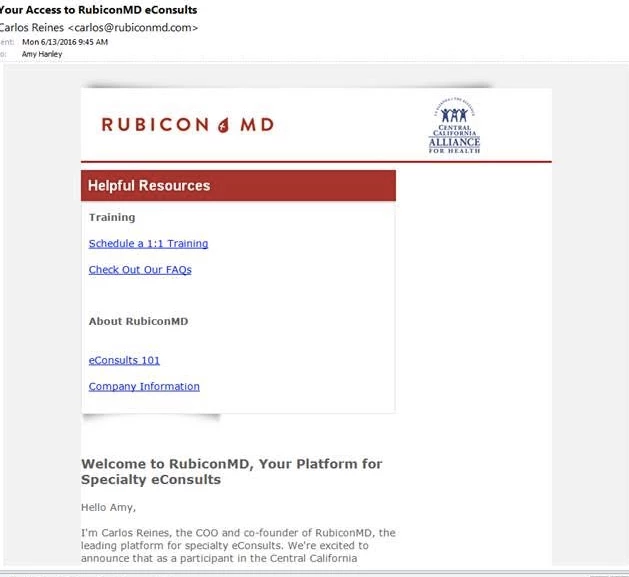Click the About RubiconMD heading
The height and width of the screenshot is (577, 629).
tap(138, 321)
